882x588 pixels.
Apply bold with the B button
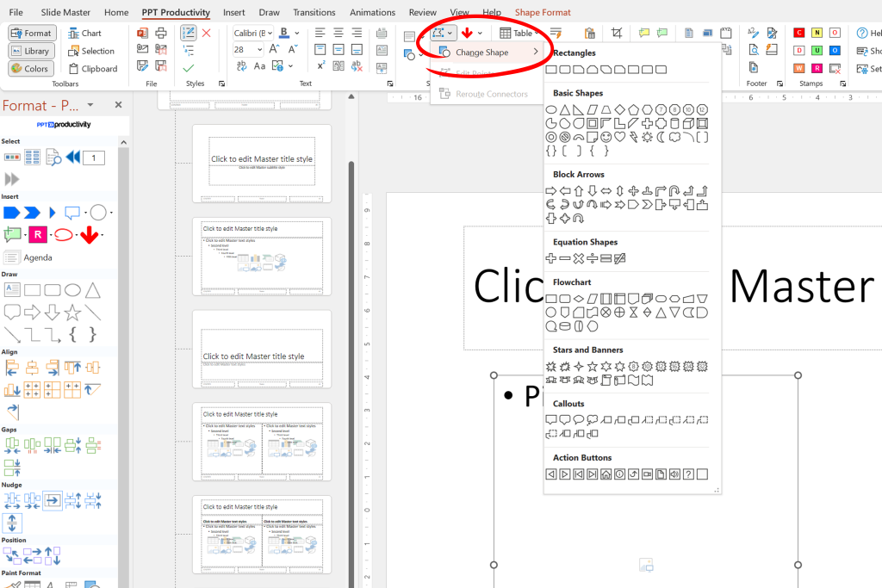[x=284, y=34]
